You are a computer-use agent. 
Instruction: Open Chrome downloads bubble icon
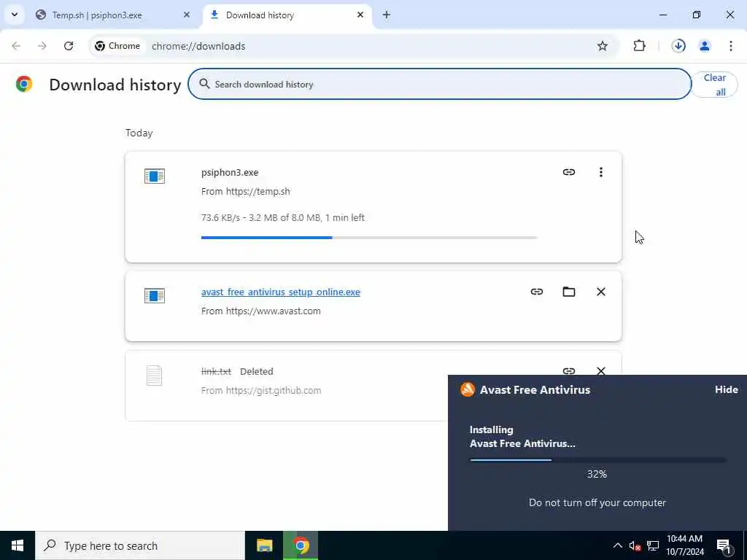(x=678, y=46)
